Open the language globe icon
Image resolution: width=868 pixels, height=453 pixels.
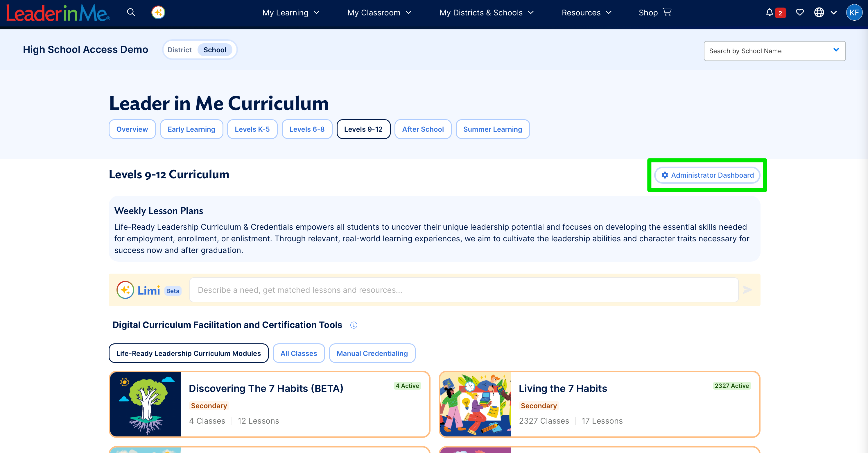[x=819, y=13]
